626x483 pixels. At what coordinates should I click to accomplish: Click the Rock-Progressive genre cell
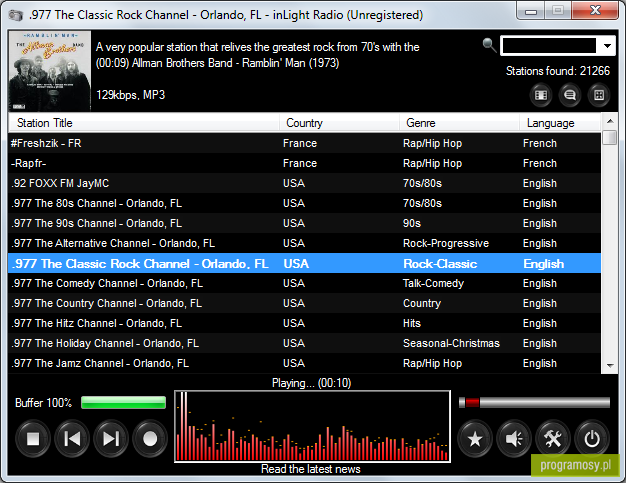446,243
